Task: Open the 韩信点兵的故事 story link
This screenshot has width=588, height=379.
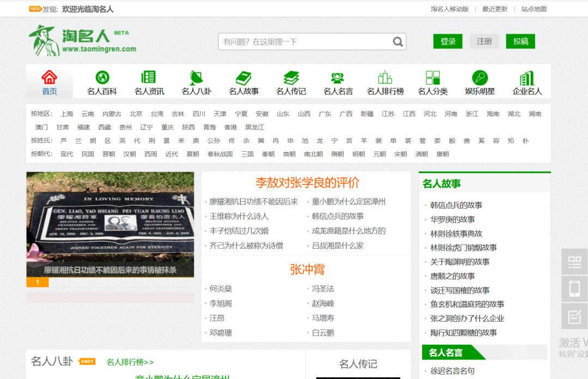Action: click(x=457, y=205)
